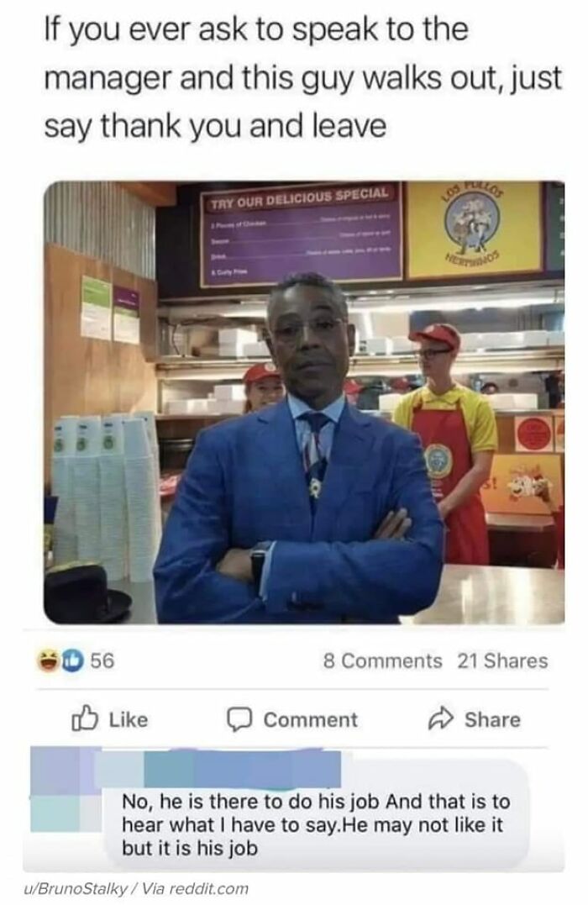Open the 21 Shares link

[x=502, y=660]
